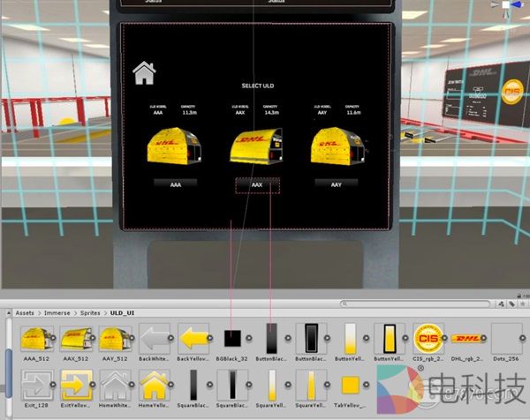Select the HomeYellow sprite asset
530x420 pixels.
coord(153,385)
